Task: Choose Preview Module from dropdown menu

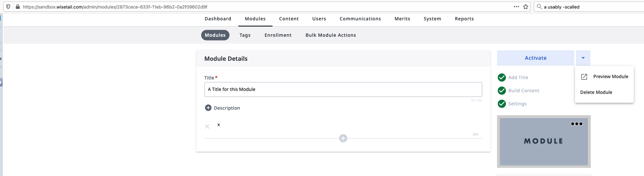Action: point(604,77)
